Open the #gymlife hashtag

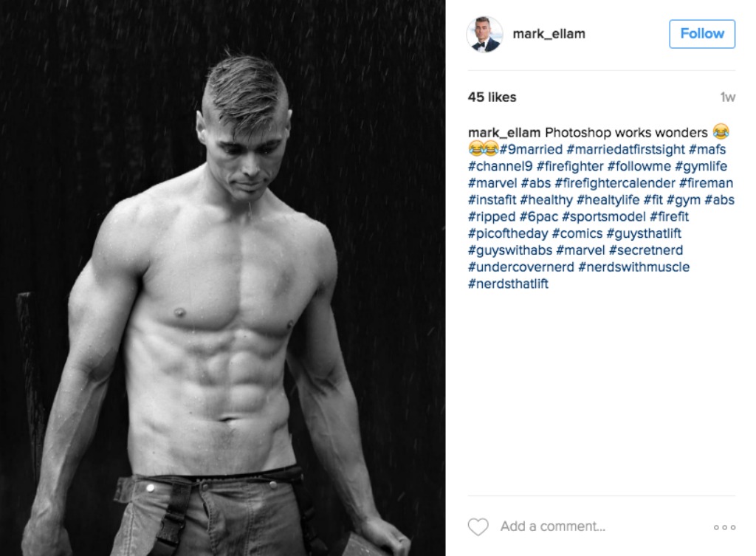(x=701, y=166)
